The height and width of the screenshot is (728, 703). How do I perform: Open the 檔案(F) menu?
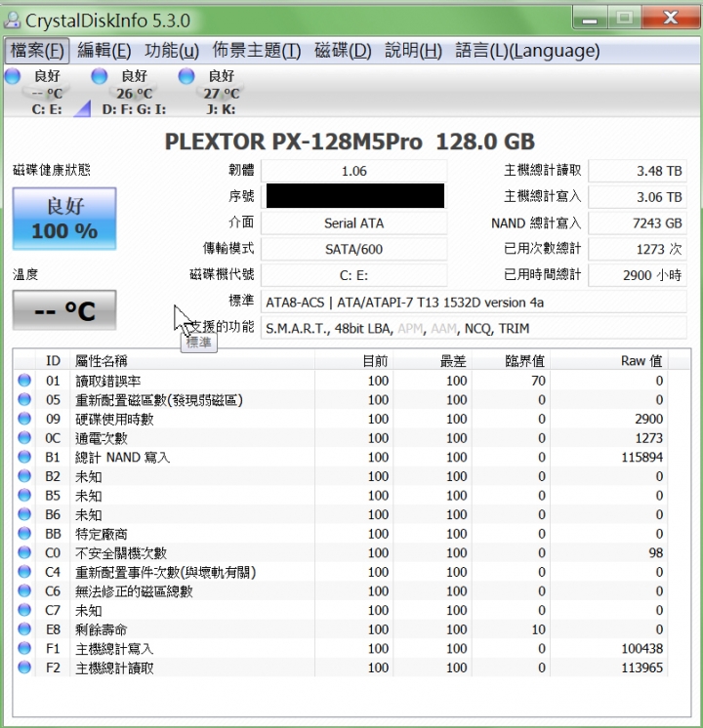pos(37,50)
